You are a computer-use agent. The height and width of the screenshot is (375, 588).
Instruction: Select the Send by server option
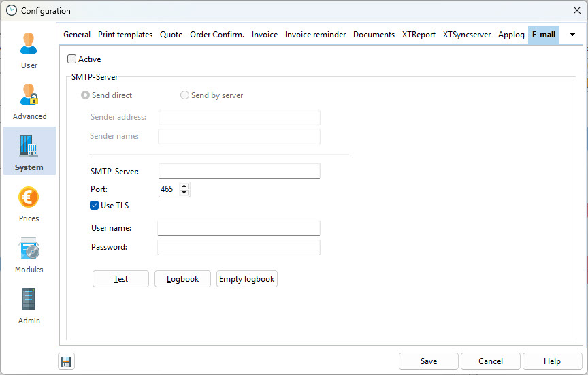coord(184,95)
